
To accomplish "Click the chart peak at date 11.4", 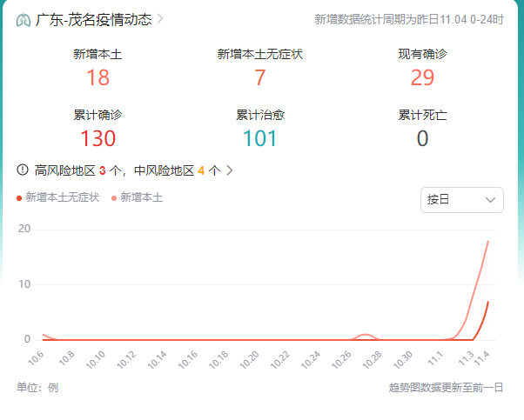I will [x=488, y=242].
